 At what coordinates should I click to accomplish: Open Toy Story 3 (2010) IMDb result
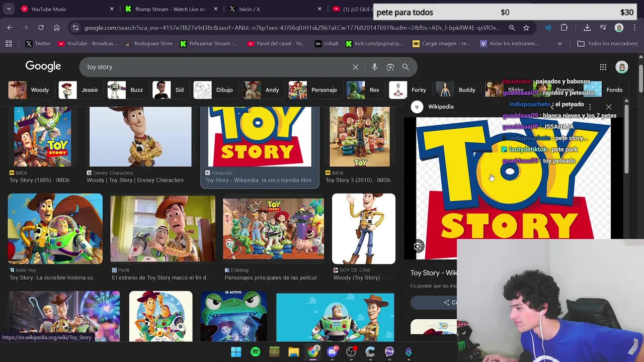point(359,136)
